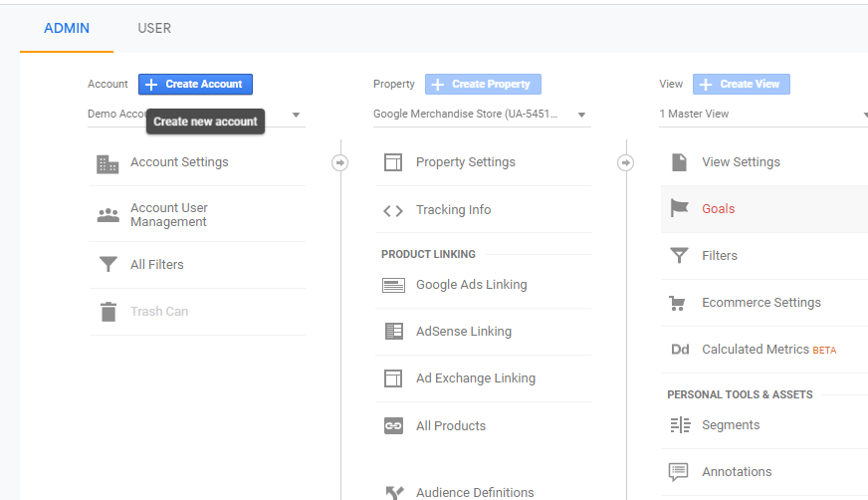This screenshot has width=868, height=500.
Task: Click the Goals flag icon
Action: tap(679, 209)
